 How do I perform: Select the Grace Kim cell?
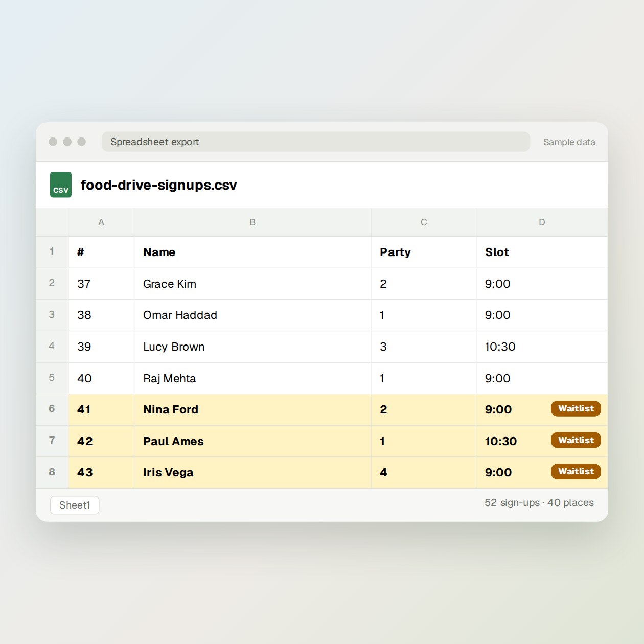pyautogui.click(x=252, y=284)
